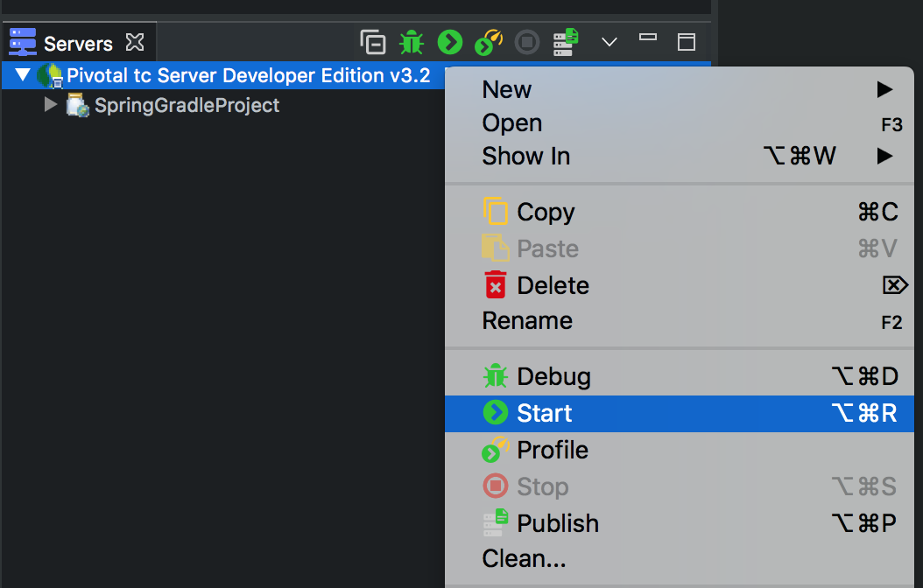The image size is (923, 588).
Task: Collapse the Pivotal tc Server tree node
Action: click(x=22, y=75)
